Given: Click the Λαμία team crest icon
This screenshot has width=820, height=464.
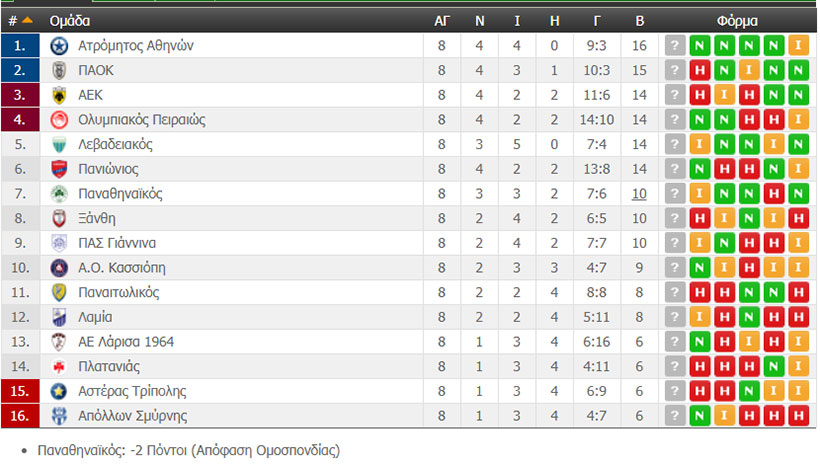Looking at the screenshot, I should point(59,318).
